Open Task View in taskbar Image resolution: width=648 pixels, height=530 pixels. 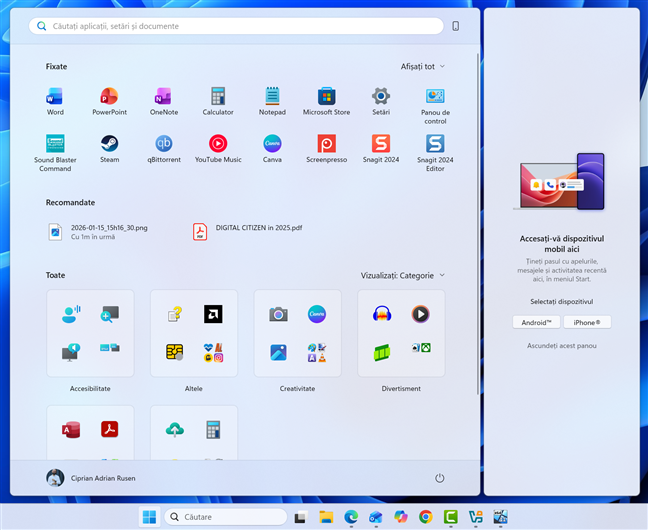coord(301,517)
